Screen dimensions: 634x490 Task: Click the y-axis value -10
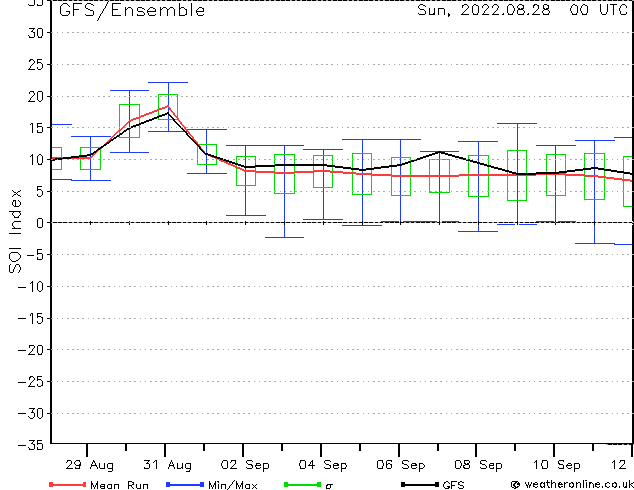31,287
